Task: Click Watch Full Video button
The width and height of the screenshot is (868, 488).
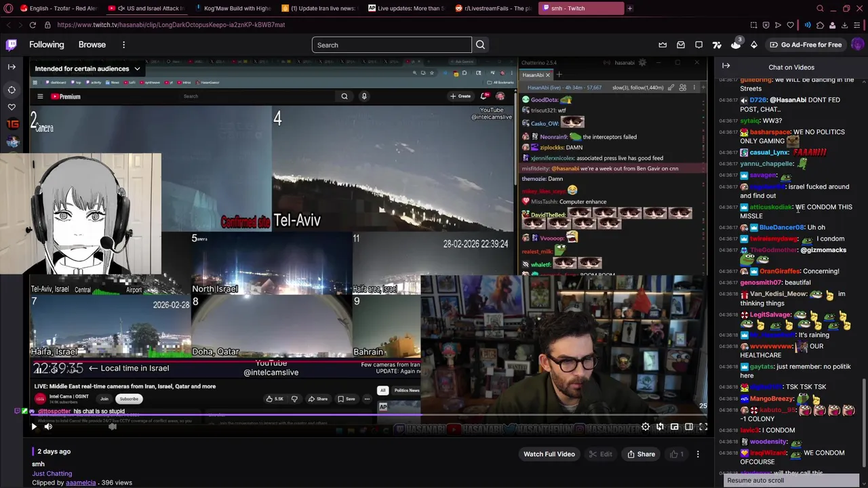Action: point(549,454)
